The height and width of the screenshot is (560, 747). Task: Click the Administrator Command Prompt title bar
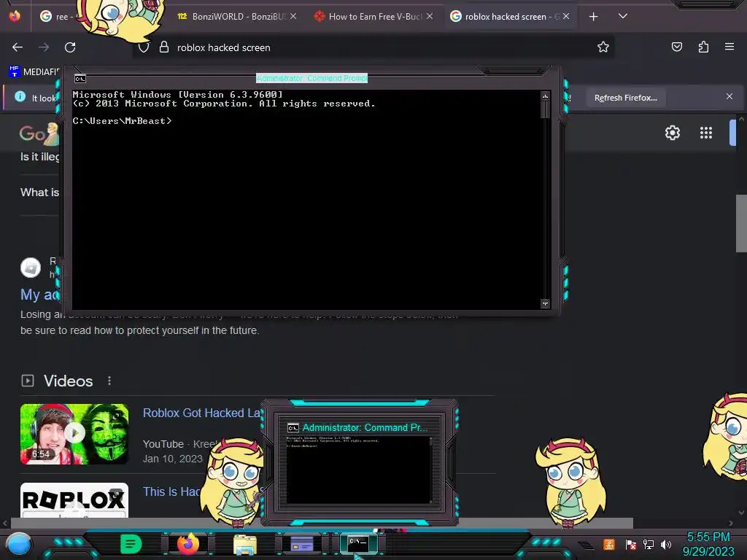(x=312, y=78)
